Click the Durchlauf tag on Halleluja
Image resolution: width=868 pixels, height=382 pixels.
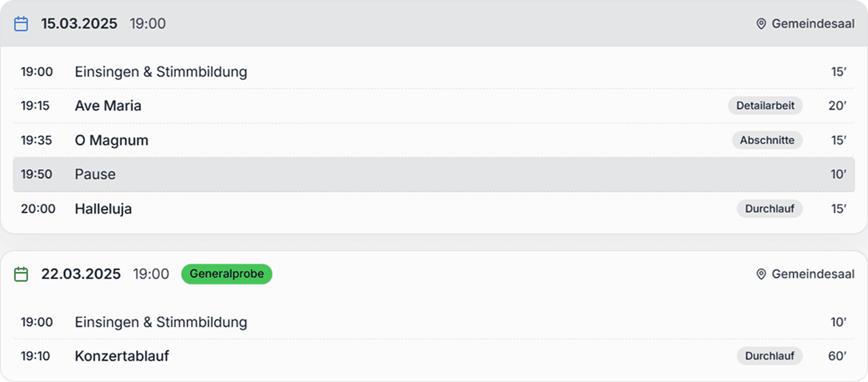coord(770,209)
